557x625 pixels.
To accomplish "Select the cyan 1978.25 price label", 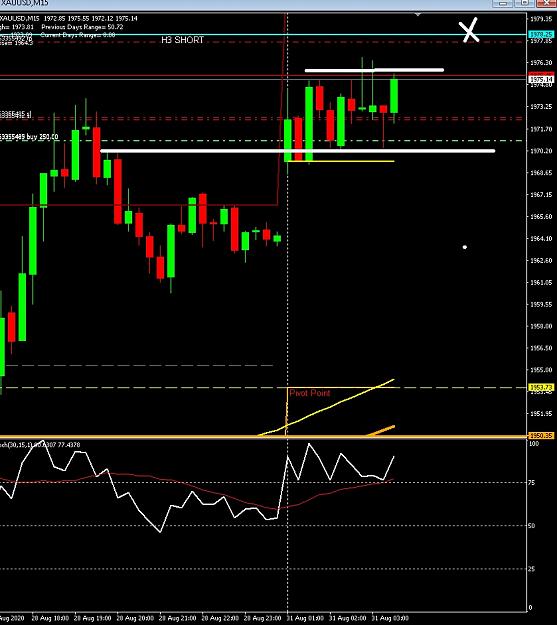I will pyautogui.click(x=541, y=35).
